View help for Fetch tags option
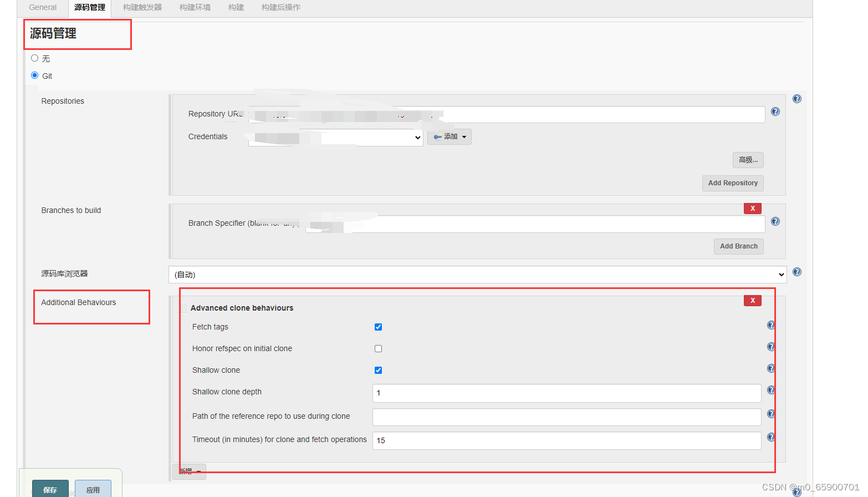Viewport: 868px width, 497px height. [770, 325]
